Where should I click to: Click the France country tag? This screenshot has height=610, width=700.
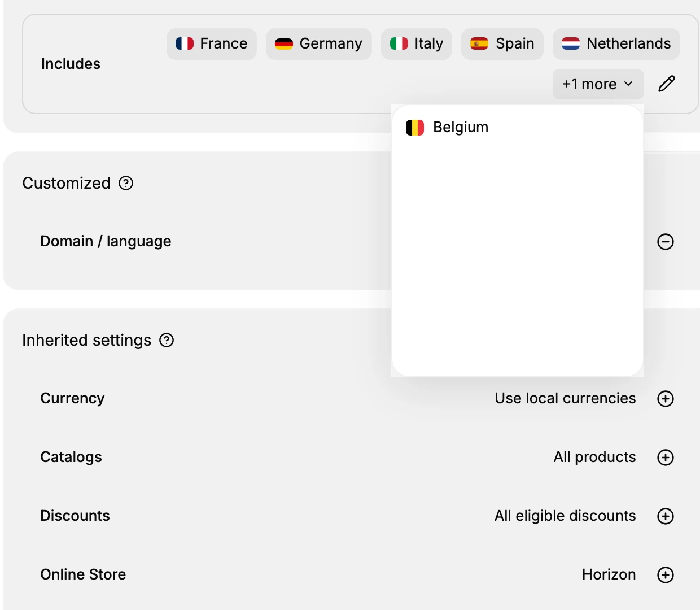click(x=212, y=43)
